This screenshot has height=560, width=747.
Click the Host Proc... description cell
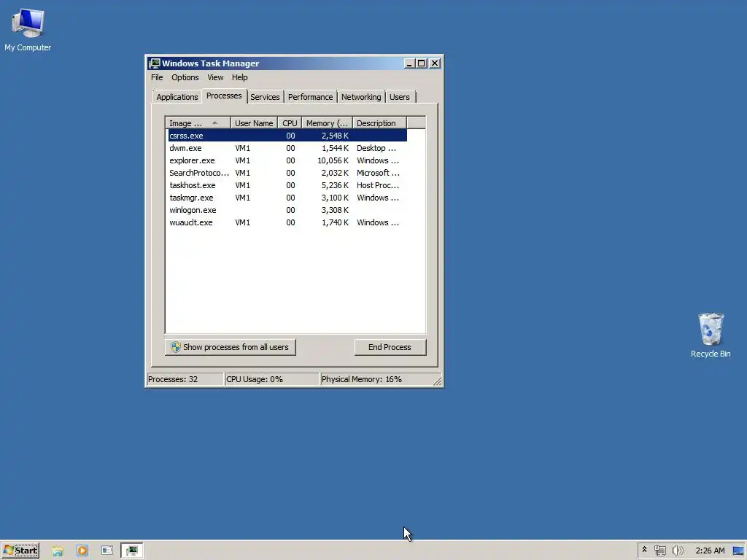click(378, 185)
